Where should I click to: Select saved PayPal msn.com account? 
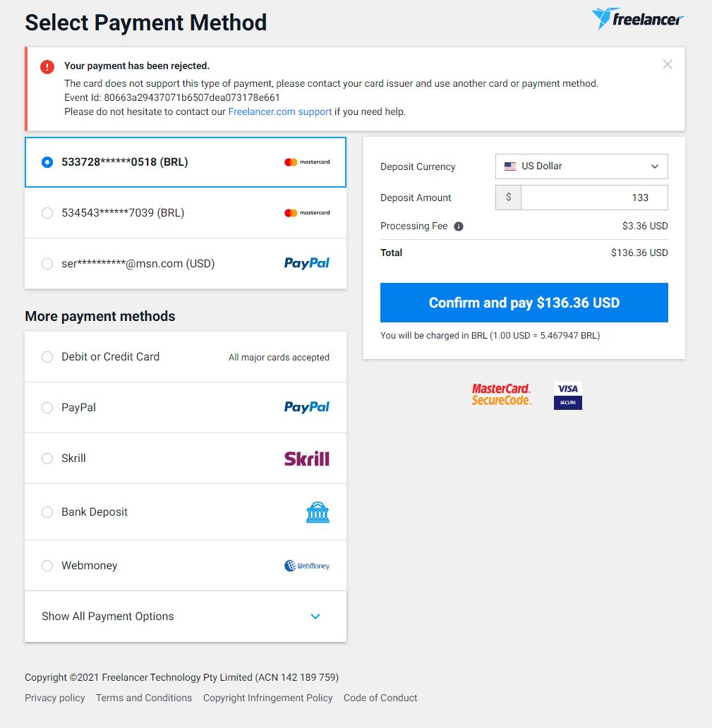point(47,264)
